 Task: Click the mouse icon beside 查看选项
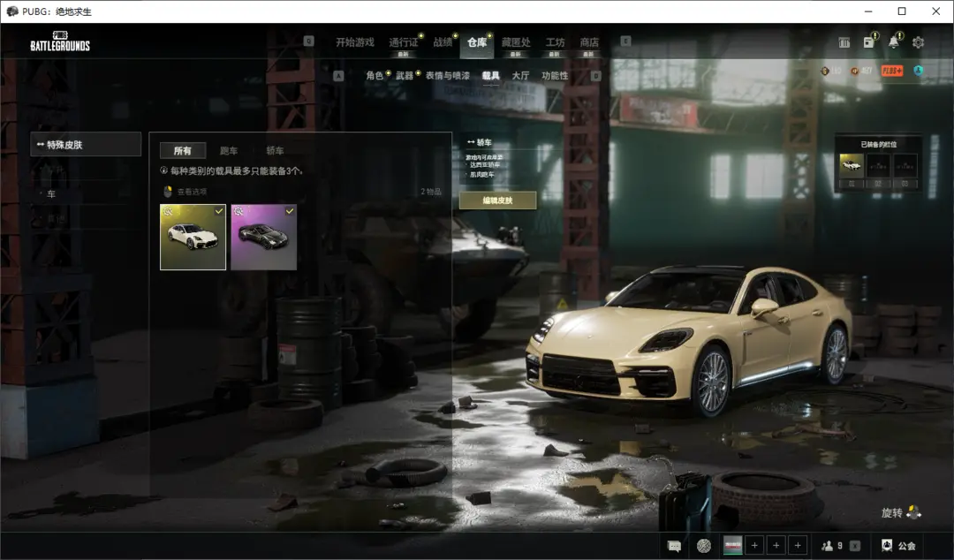168,192
